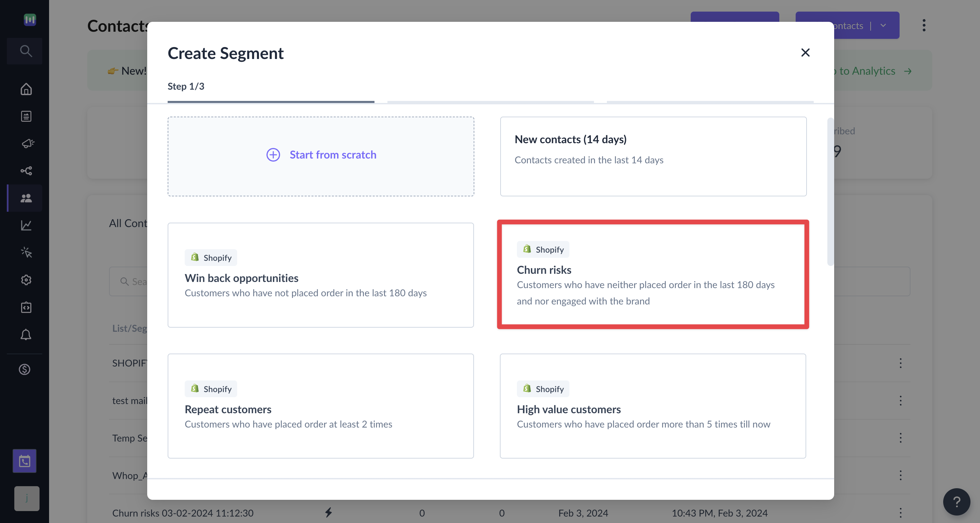Click High value customers Shopify template

[653, 406]
